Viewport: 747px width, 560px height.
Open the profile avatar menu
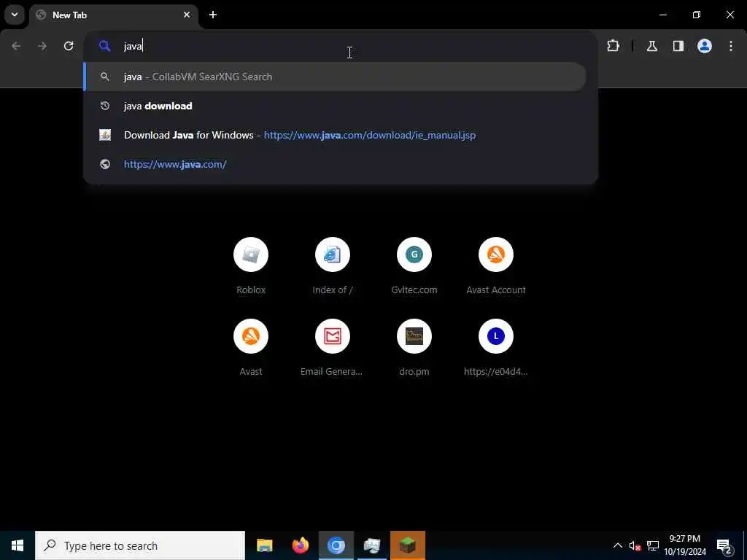[705, 46]
